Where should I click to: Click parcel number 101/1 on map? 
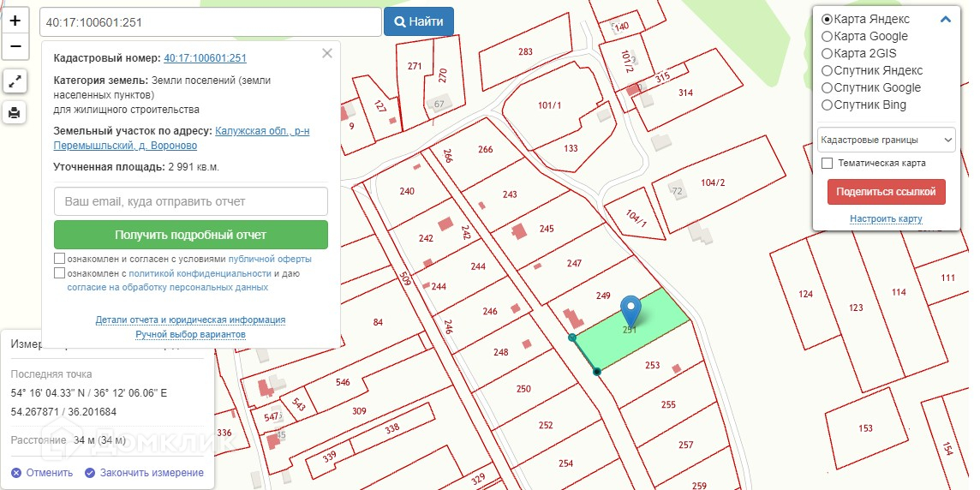click(549, 105)
